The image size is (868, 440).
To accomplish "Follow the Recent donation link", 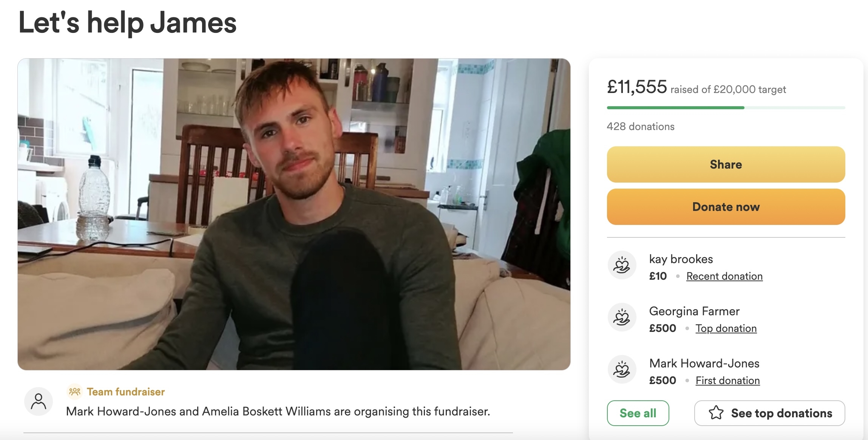I will (x=724, y=276).
